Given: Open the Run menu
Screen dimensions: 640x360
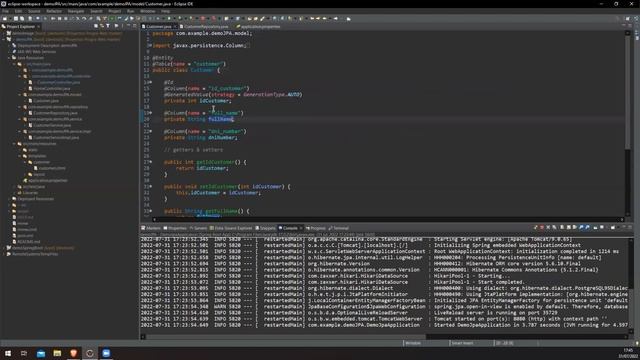Looking at the screenshot, I should coord(131,11).
